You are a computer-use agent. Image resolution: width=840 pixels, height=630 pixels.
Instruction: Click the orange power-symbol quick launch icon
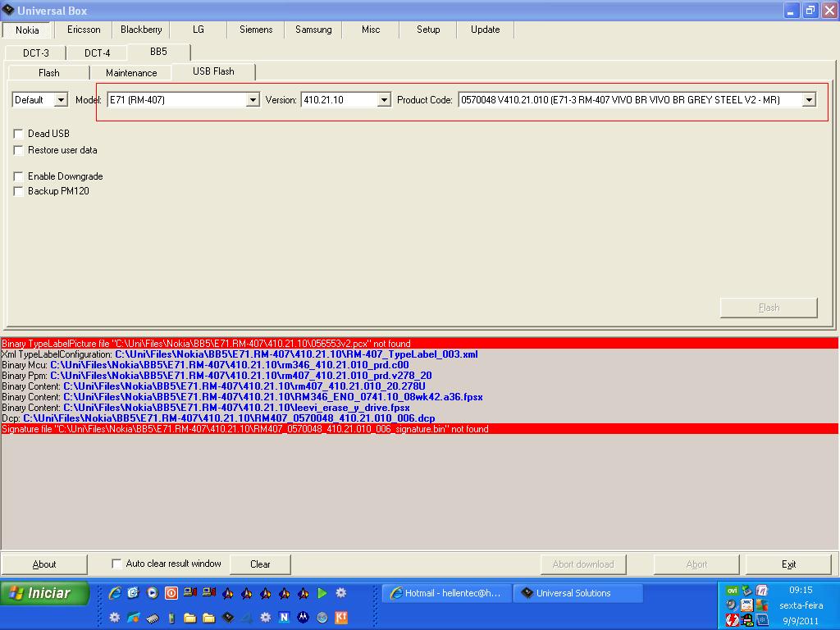pos(171,593)
